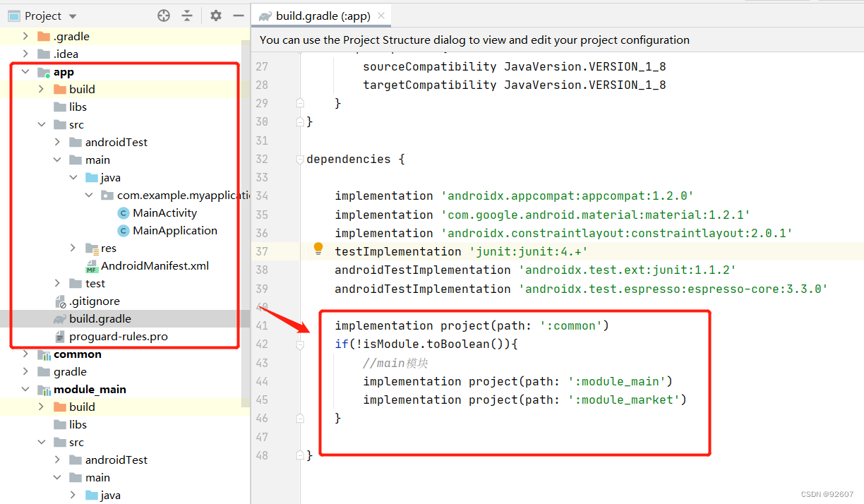Collapse the src folder under app
Image resolution: width=864 pixels, height=504 pixels.
coord(41,125)
